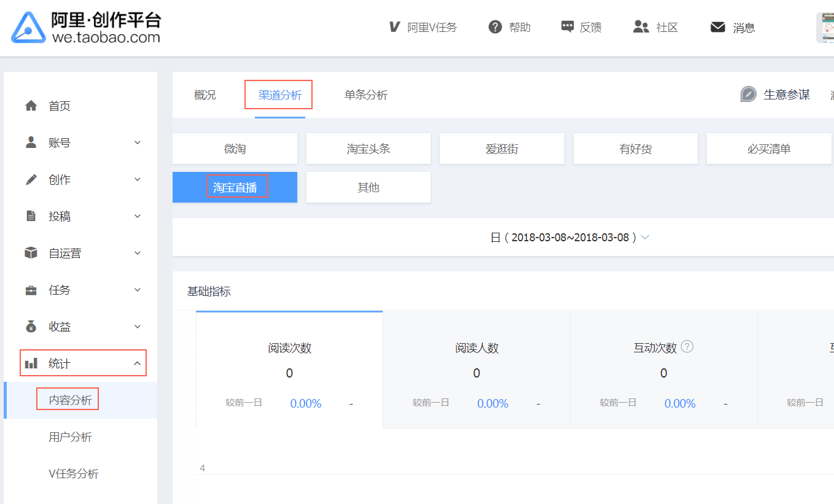Click the 阿里V任务 V icon
This screenshot has width=834, height=504.
click(394, 27)
